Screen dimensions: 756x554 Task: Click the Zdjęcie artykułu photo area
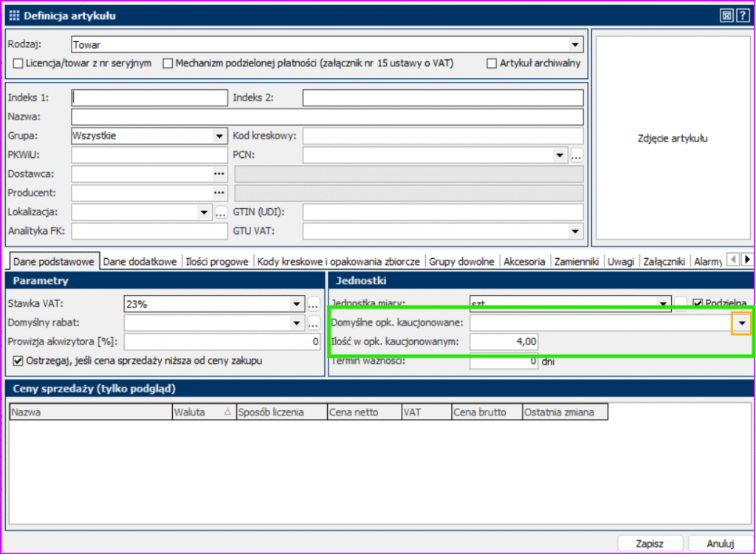673,138
